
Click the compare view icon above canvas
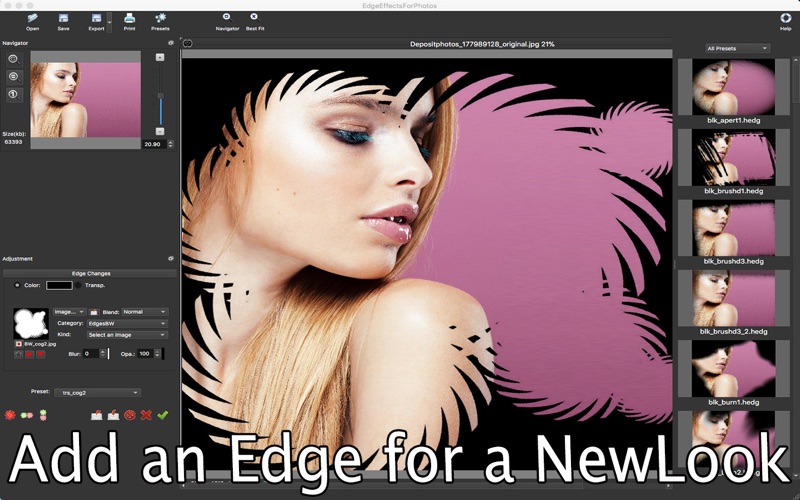click(188, 44)
